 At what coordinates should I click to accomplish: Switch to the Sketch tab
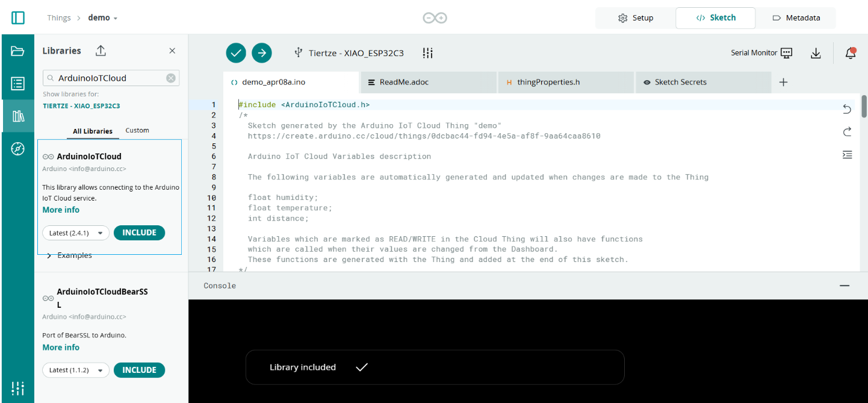tap(716, 18)
